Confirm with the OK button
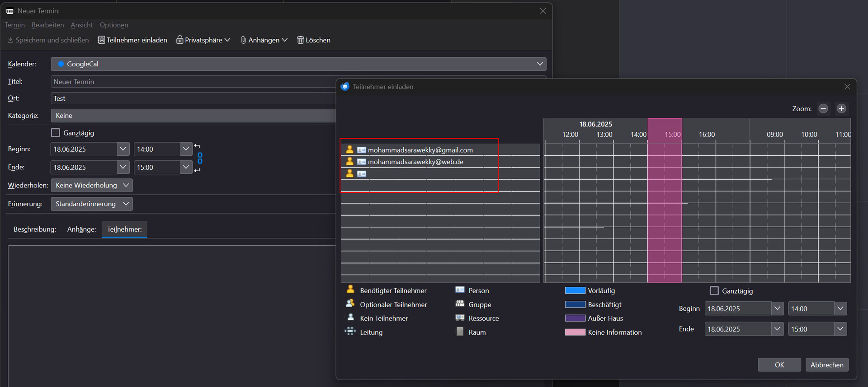Image resolution: width=868 pixels, height=387 pixels. (779, 365)
